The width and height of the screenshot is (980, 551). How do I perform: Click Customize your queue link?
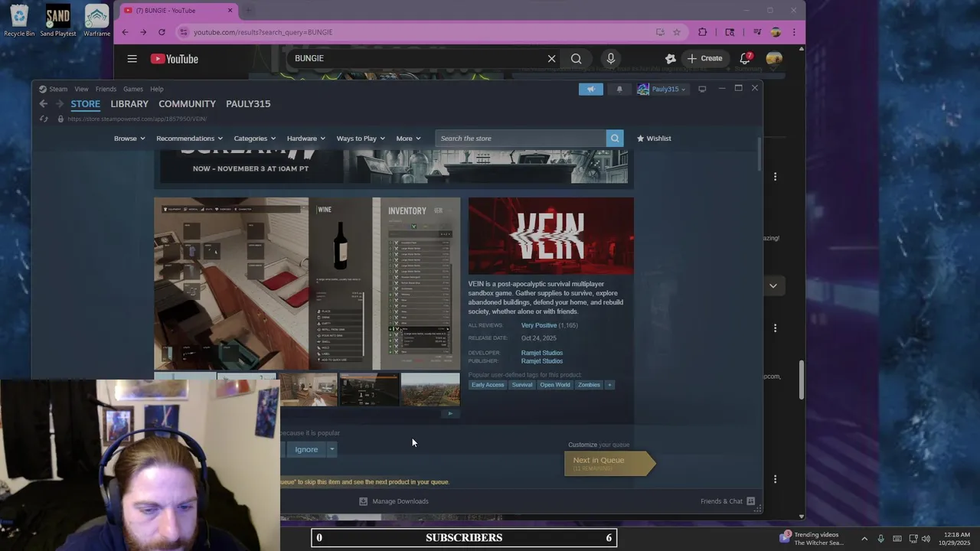pos(599,445)
